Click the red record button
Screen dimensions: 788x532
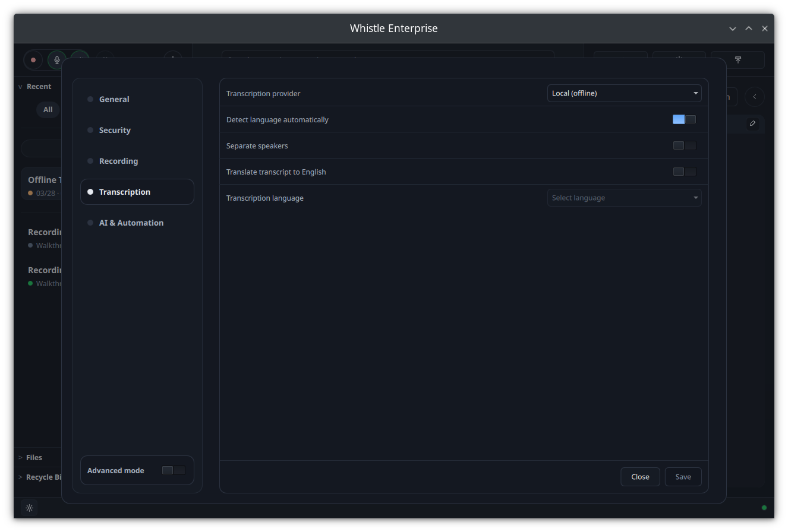[33, 60]
